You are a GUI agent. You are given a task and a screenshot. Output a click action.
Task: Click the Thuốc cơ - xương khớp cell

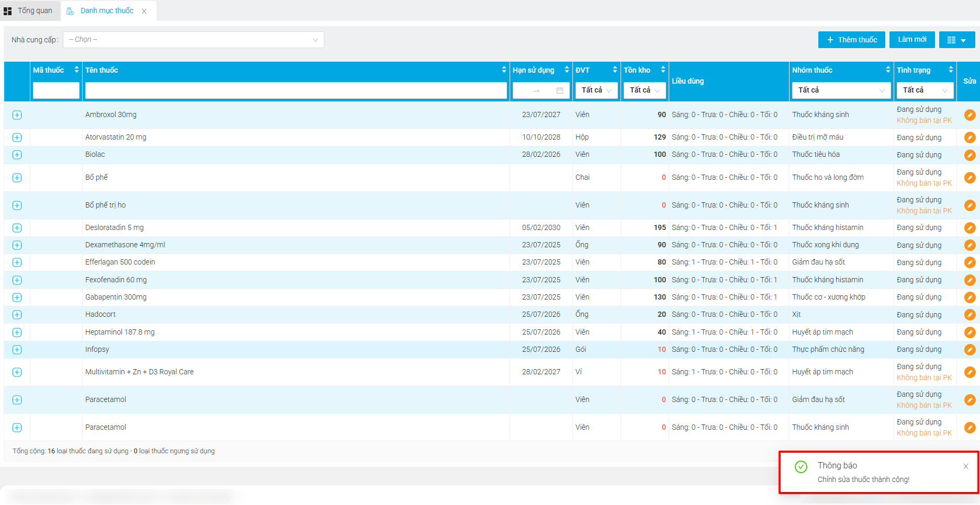click(829, 297)
